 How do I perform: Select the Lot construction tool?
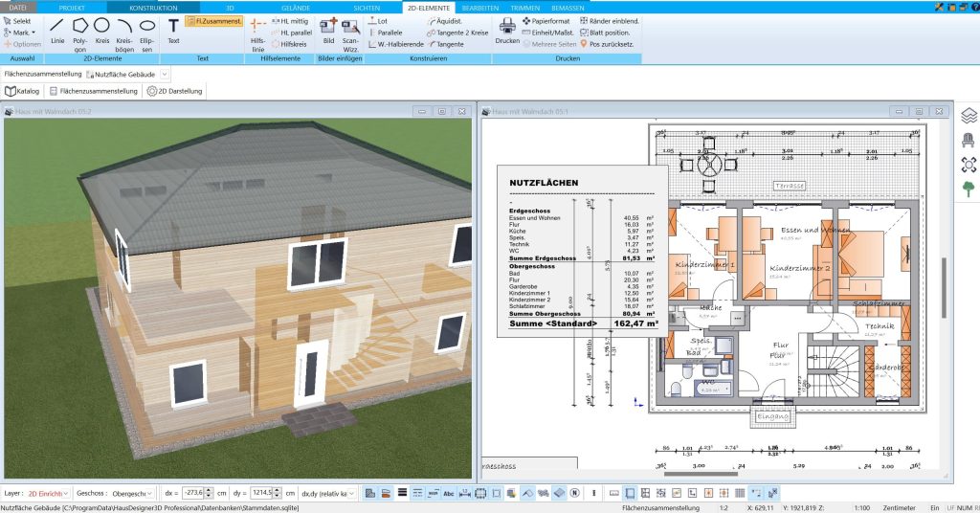tap(378, 21)
